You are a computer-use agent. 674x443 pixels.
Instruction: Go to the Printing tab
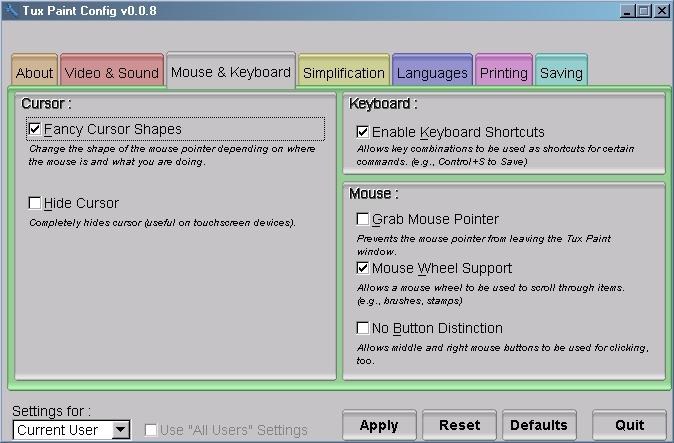coord(503,73)
